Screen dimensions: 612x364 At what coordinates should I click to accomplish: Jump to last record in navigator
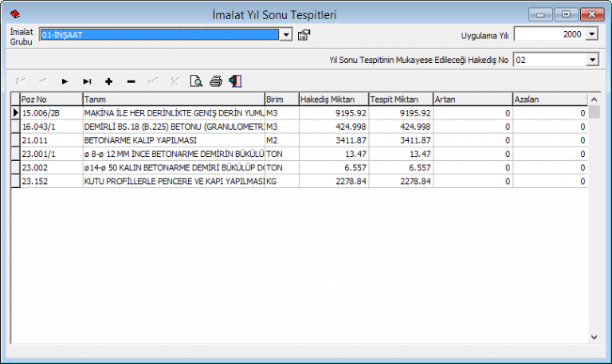[x=87, y=81]
